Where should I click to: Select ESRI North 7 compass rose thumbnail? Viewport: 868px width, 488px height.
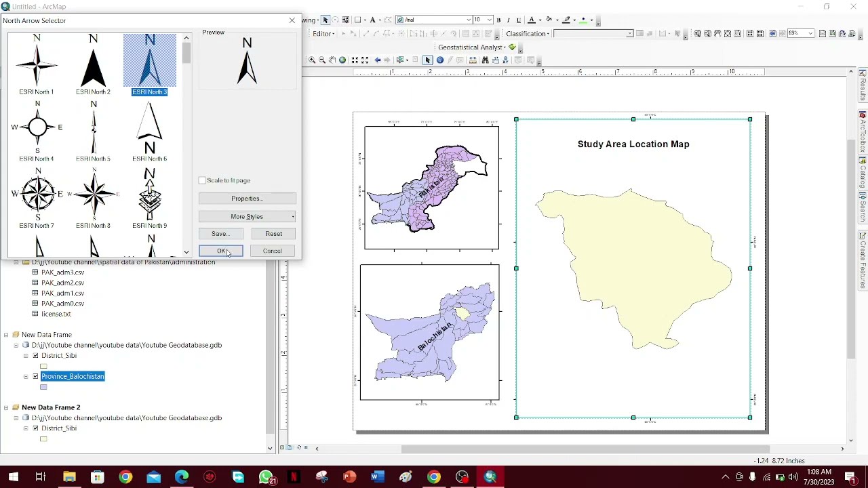[37, 199]
